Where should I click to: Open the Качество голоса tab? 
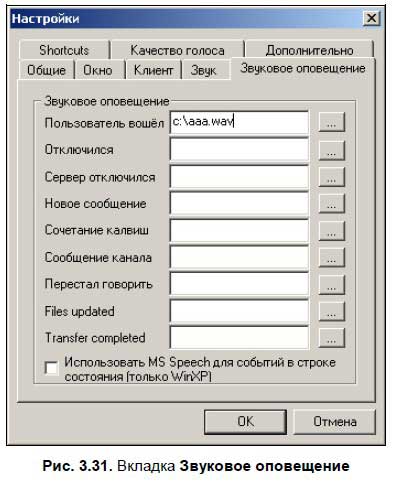(x=177, y=50)
